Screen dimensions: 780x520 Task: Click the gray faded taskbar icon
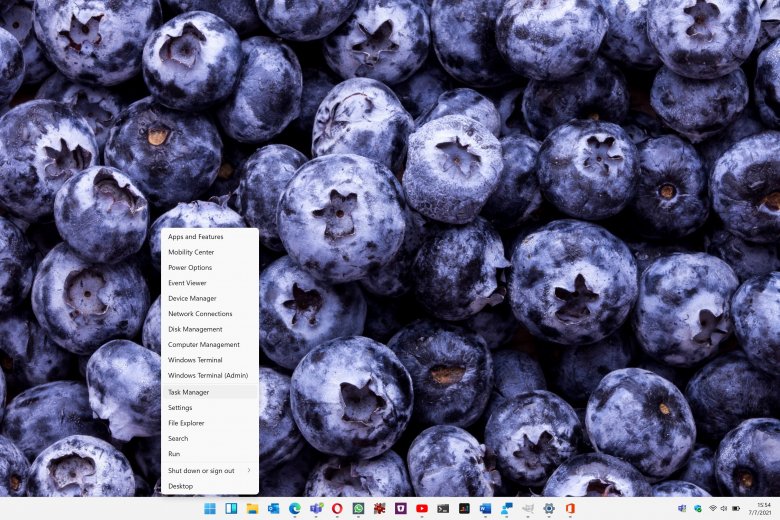point(528,509)
